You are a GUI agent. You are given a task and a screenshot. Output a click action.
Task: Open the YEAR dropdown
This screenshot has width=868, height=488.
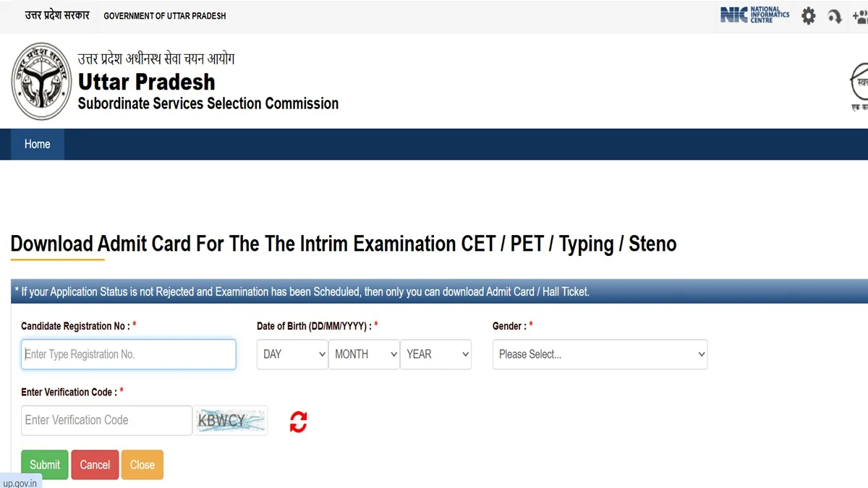coord(435,354)
